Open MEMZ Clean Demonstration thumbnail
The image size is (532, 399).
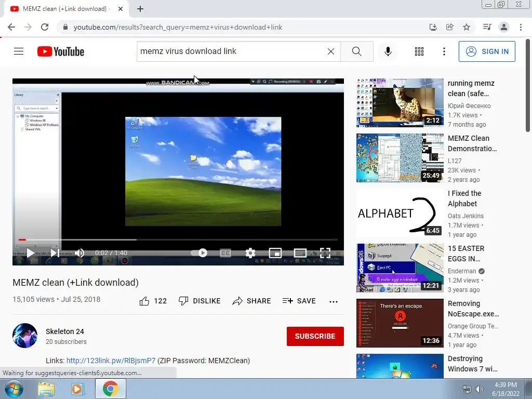[x=400, y=158]
